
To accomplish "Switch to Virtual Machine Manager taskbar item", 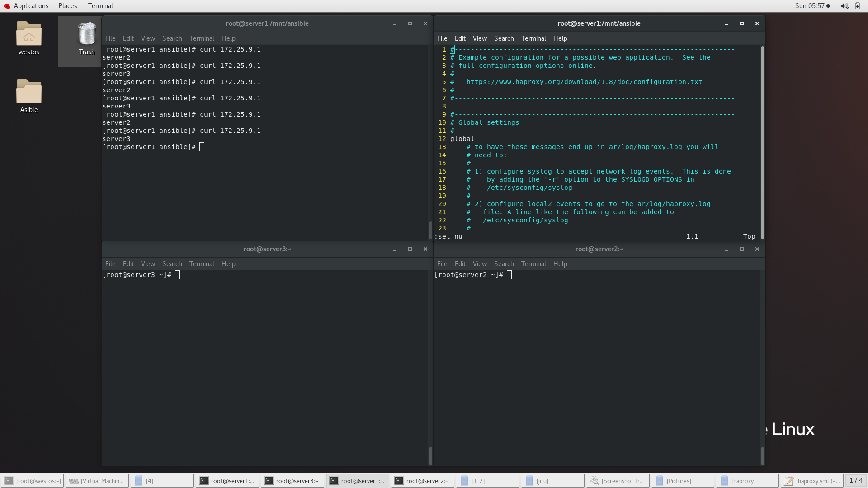I will coord(96,481).
